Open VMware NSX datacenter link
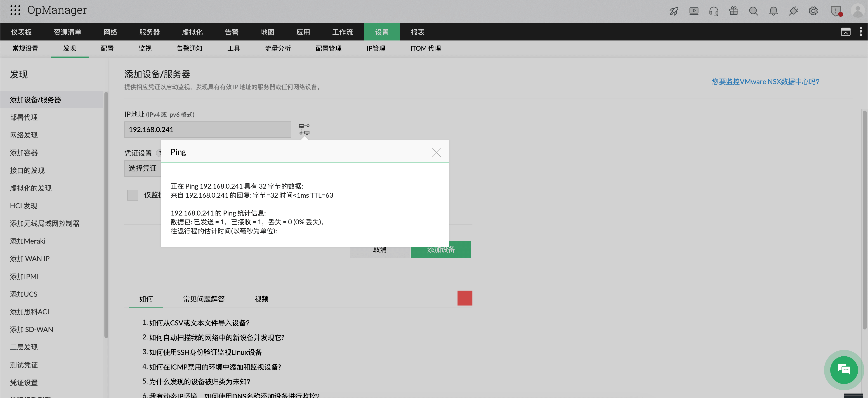Screen dimensions: 868x398 click(765, 82)
